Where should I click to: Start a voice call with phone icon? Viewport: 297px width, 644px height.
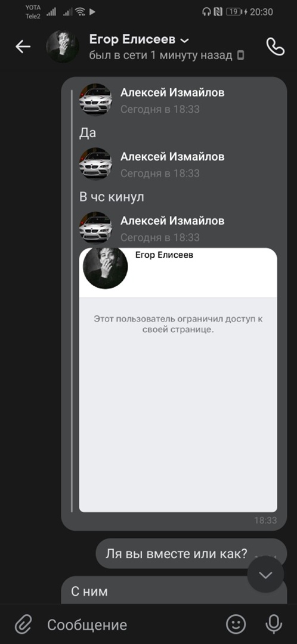(x=275, y=47)
